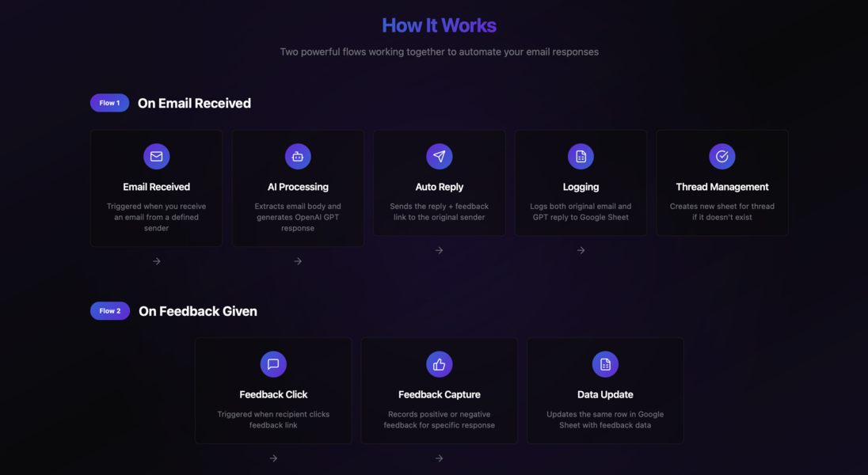Click the checkmark circle Thread Management icon
The image size is (868, 475).
[721, 157]
